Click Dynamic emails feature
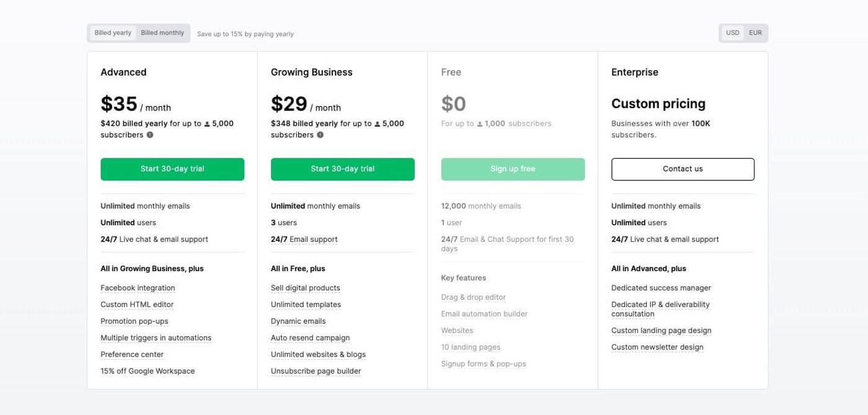 [x=298, y=321]
